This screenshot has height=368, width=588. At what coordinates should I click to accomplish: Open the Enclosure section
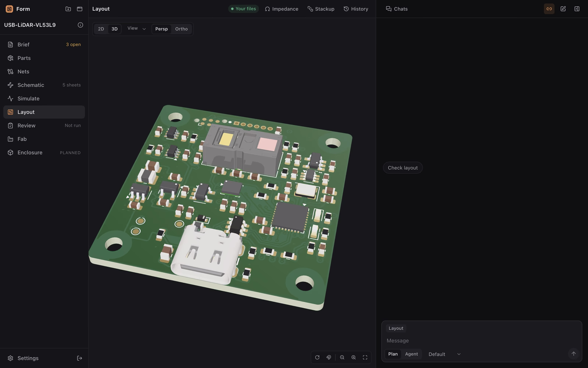click(x=44, y=152)
